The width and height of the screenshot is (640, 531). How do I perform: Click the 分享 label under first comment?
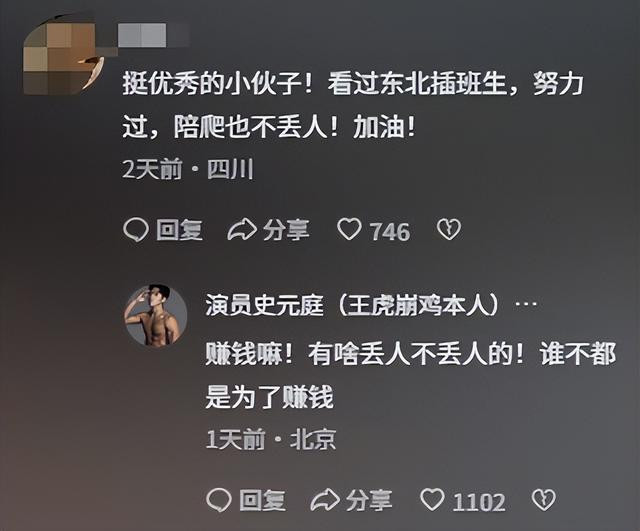(286, 230)
